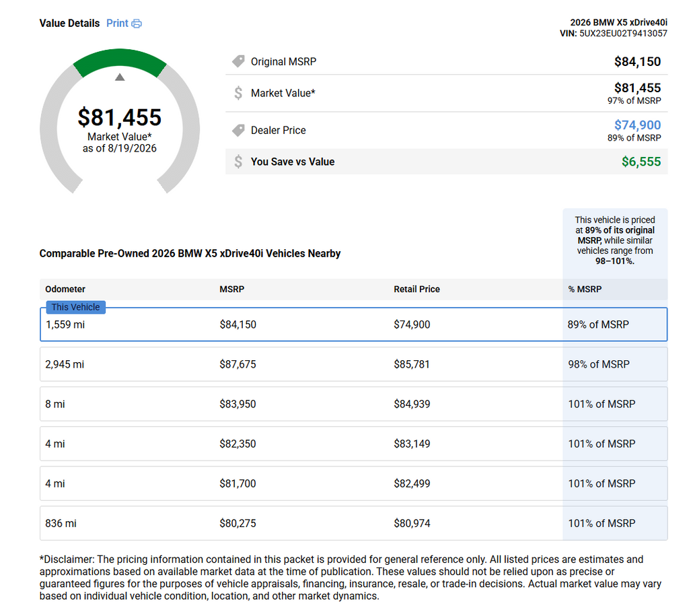
Task: Open the Print link
Action: [117, 24]
